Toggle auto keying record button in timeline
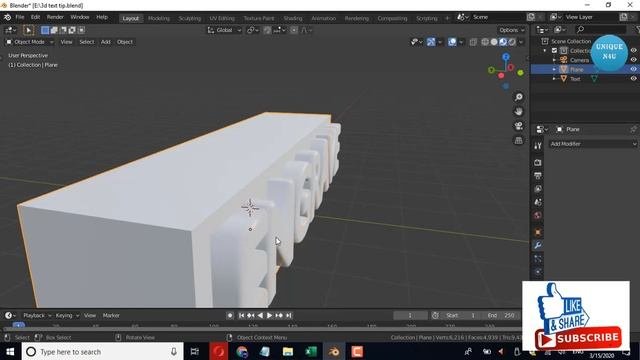 [230, 316]
